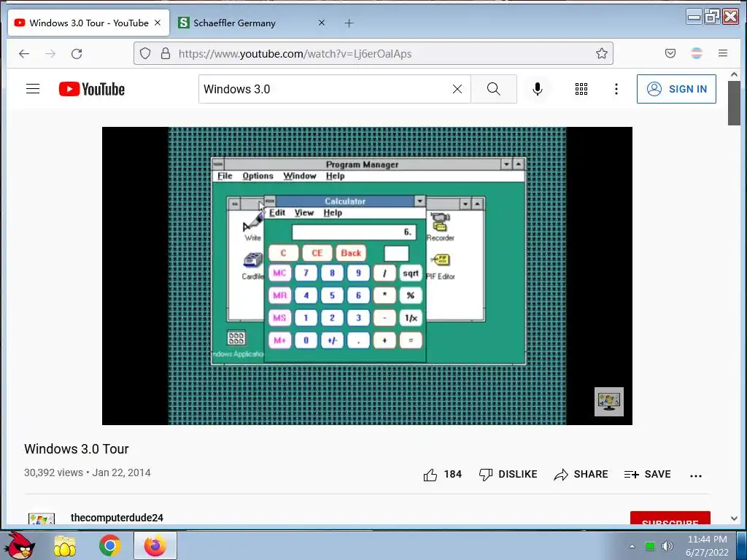Click the magnifier search button
747x560 pixels.
[494, 89]
